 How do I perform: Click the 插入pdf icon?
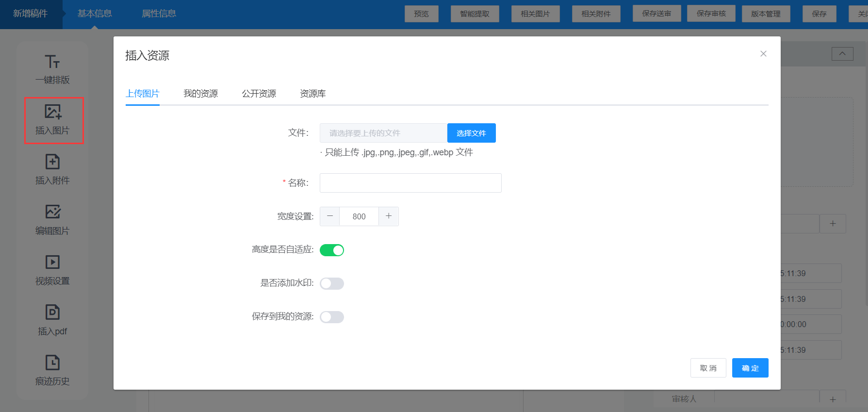coord(52,313)
